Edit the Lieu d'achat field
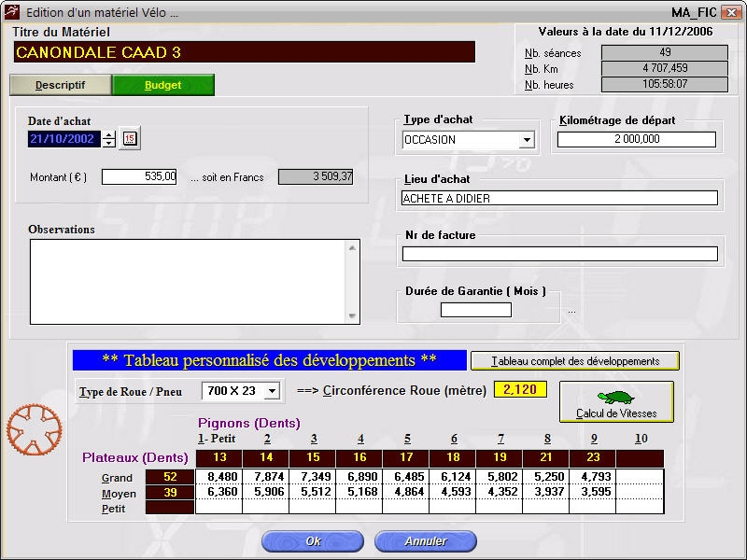 pos(559,198)
